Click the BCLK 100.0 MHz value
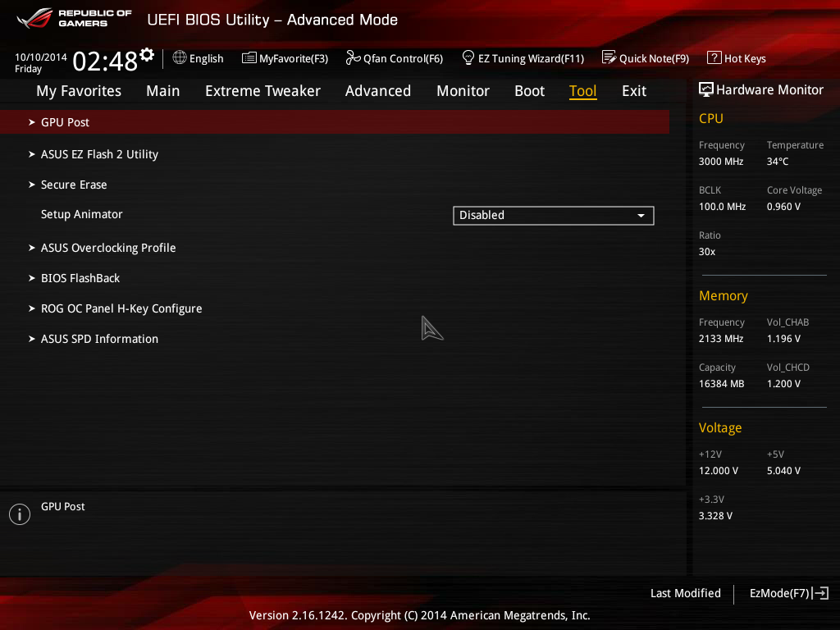 722,206
